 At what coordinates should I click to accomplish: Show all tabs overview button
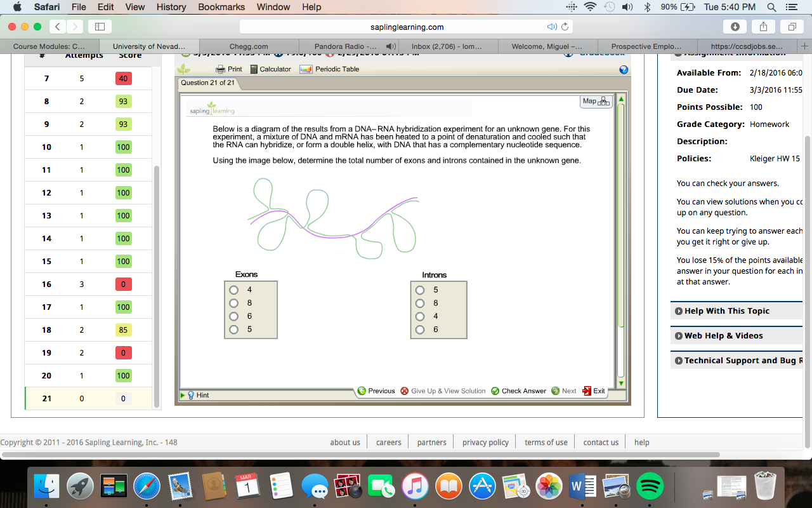pyautogui.click(x=792, y=27)
